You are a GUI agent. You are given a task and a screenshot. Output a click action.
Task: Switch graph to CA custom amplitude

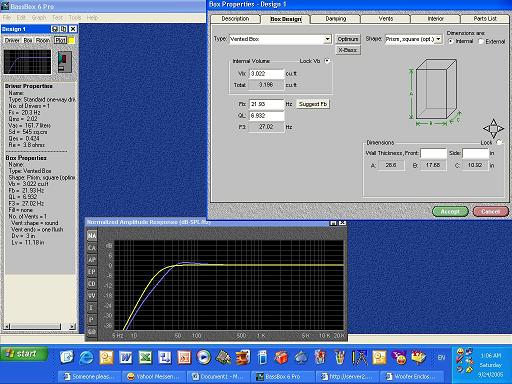pos(92,248)
